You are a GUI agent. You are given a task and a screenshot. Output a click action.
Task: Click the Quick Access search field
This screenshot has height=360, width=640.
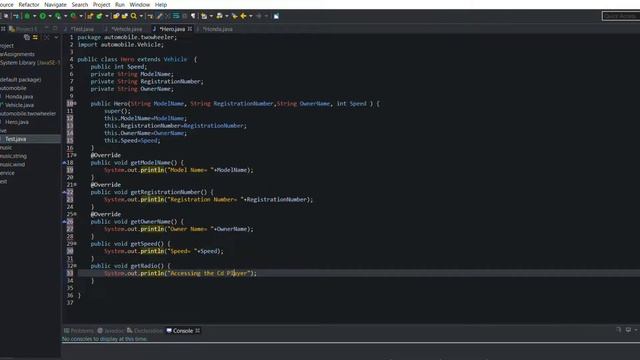point(620,16)
